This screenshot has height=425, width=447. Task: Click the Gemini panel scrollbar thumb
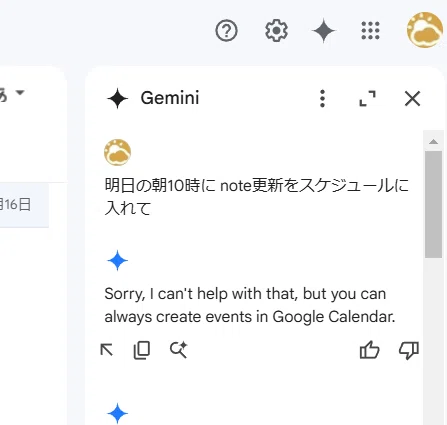433,204
